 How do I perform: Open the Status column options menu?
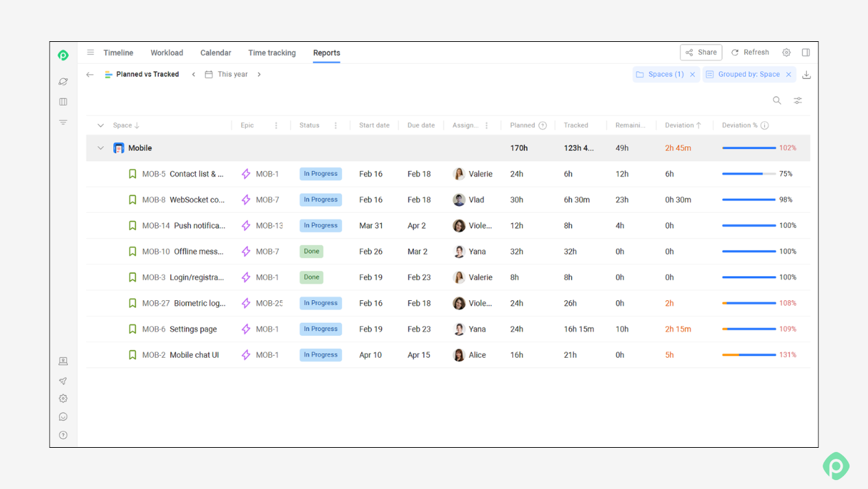336,126
